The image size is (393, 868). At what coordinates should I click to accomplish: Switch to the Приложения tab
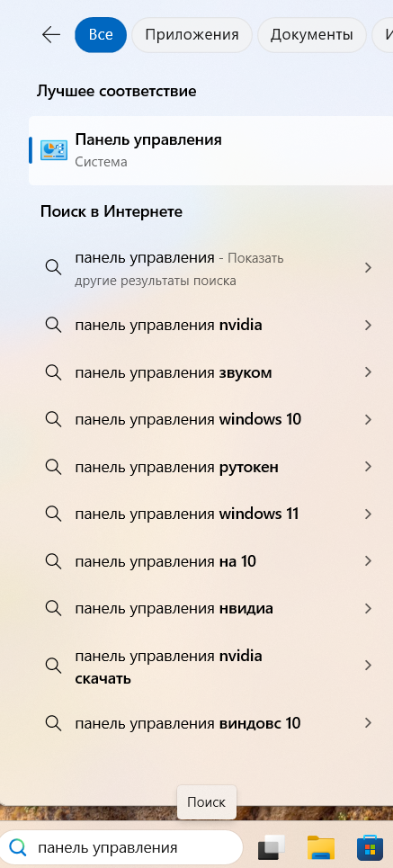tap(192, 35)
